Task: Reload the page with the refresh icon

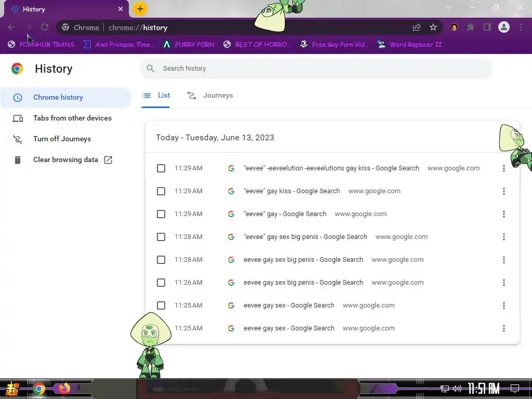Action: 45,28
